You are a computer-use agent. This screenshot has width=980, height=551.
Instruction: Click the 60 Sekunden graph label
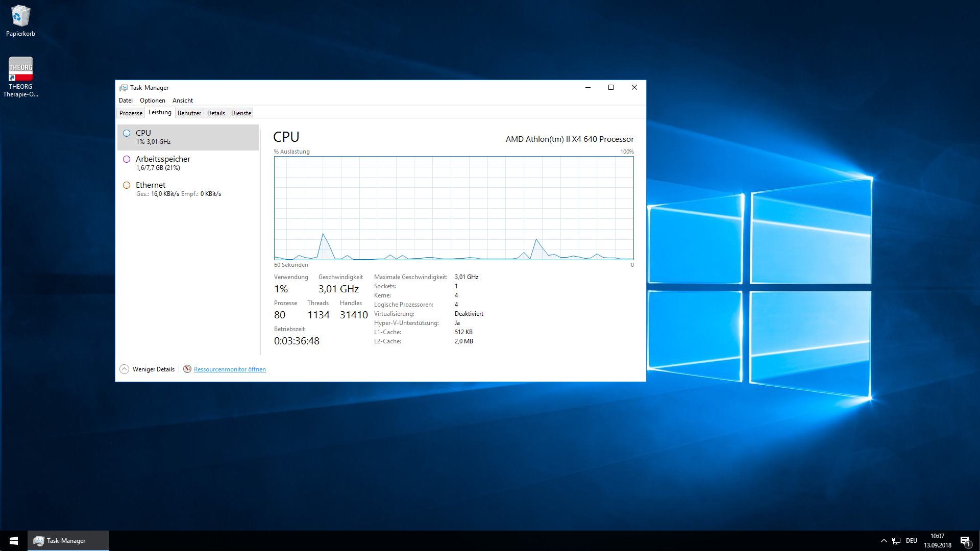pyautogui.click(x=291, y=265)
